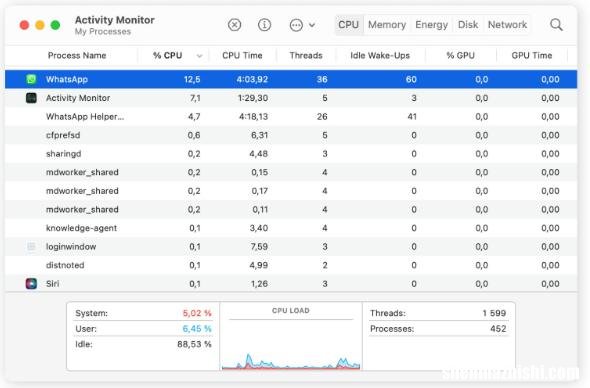Click the Processes total 452
The height and width of the screenshot is (388, 590).
(x=498, y=329)
